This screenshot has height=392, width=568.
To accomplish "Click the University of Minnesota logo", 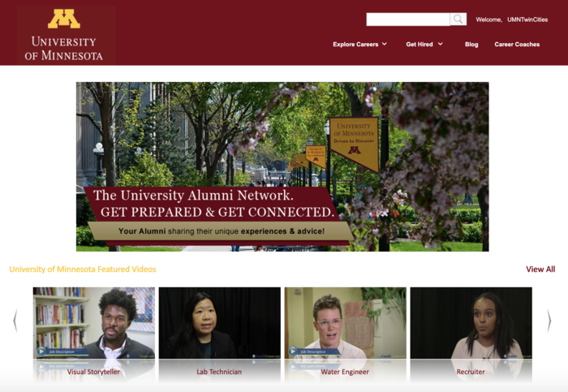I will click(66, 35).
